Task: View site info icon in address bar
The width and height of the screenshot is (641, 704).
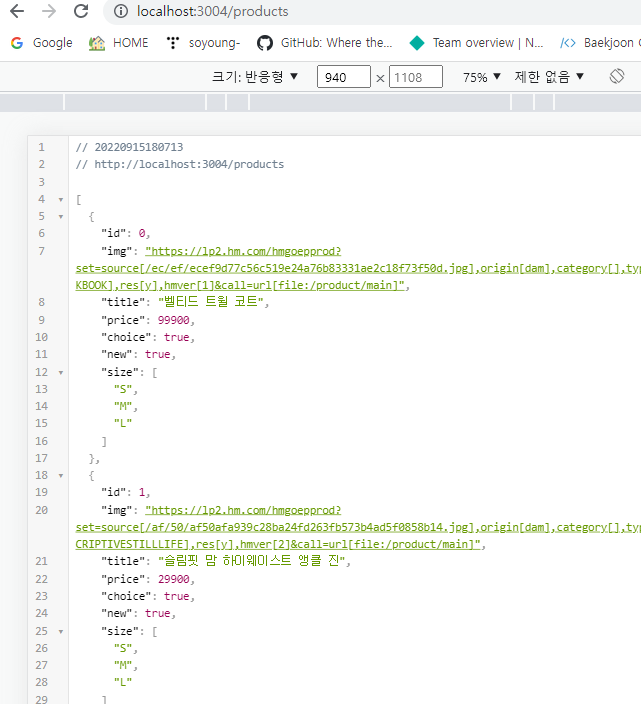Action: click(120, 11)
